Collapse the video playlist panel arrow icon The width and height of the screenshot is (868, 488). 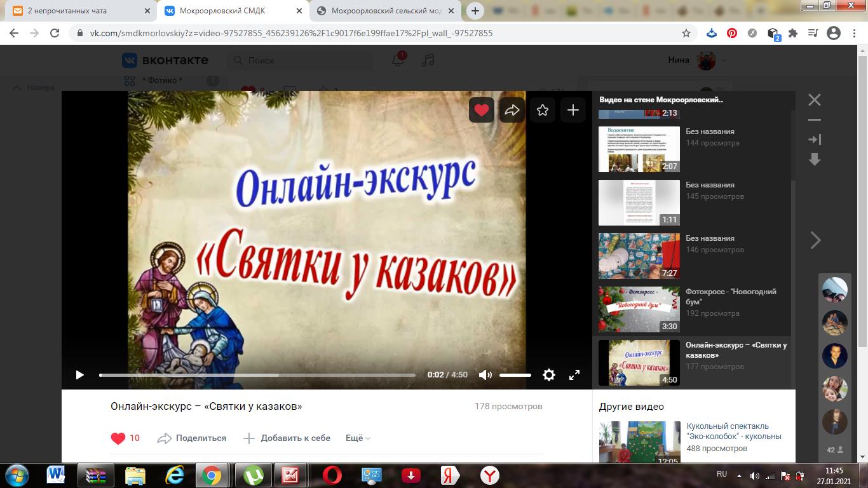pyautogui.click(x=815, y=139)
